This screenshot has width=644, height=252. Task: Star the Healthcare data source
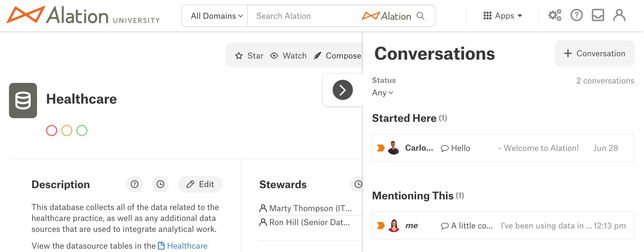(x=249, y=56)
